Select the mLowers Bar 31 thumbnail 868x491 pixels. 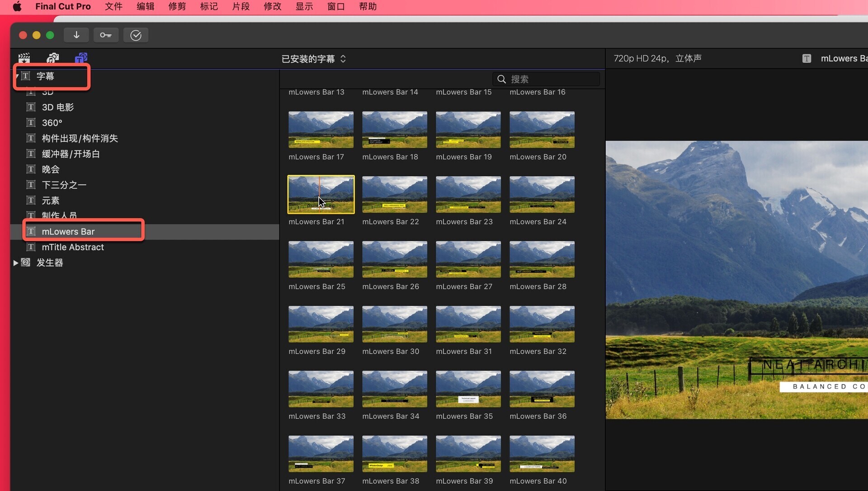(x=468, y=324)
